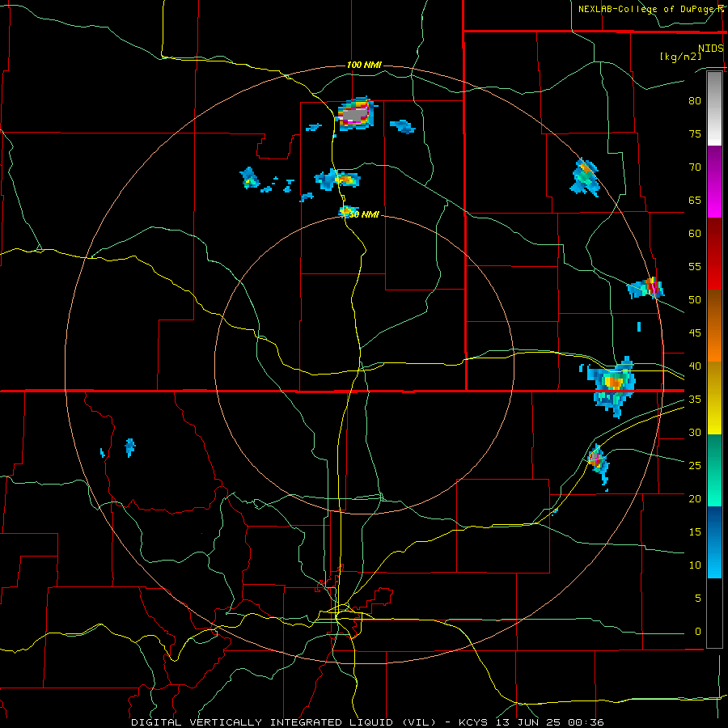This screenshot has height=728, width=728.
Task: Click the magenta-core cell at the east edge of the 100 NMI ring
Action: (647, 288)
